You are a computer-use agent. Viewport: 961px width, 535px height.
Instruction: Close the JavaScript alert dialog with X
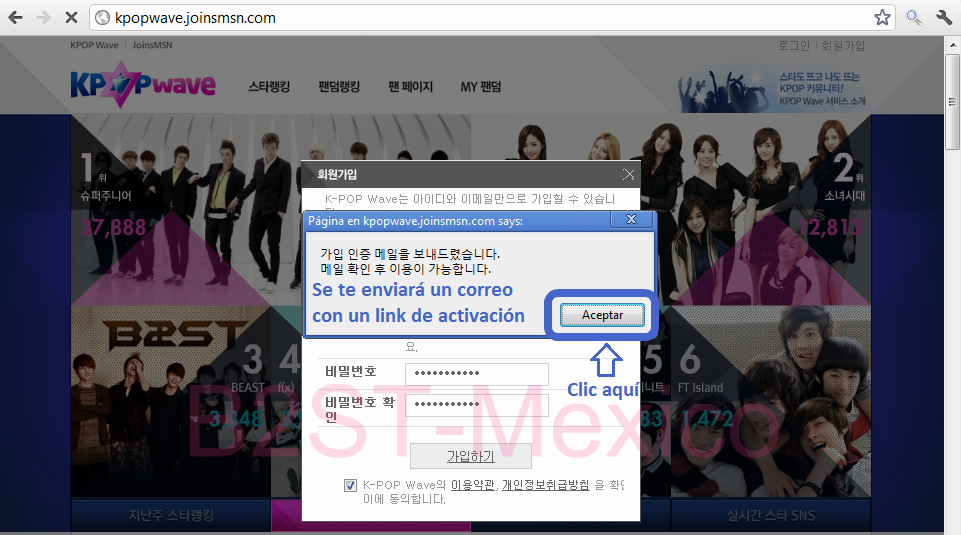point(631,219)
